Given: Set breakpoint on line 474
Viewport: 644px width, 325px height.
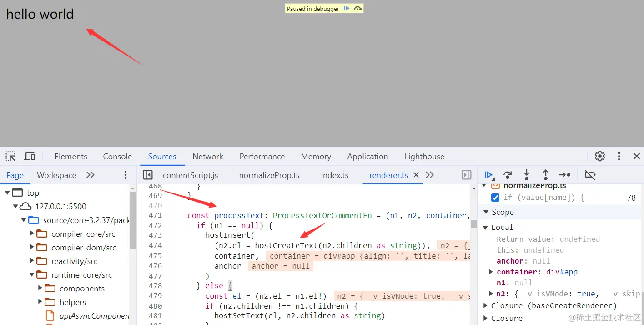Looking at the screenshot, I should click(x=155, y=245).
